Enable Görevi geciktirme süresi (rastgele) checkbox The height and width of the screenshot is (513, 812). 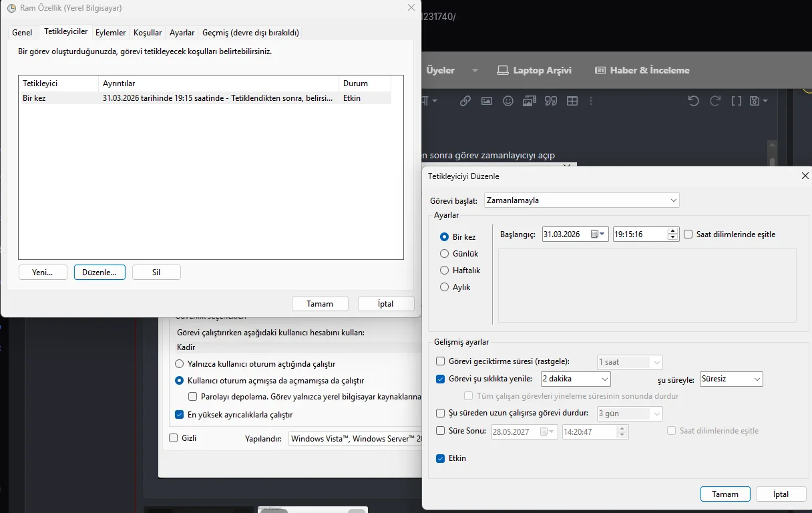[440, 361]
